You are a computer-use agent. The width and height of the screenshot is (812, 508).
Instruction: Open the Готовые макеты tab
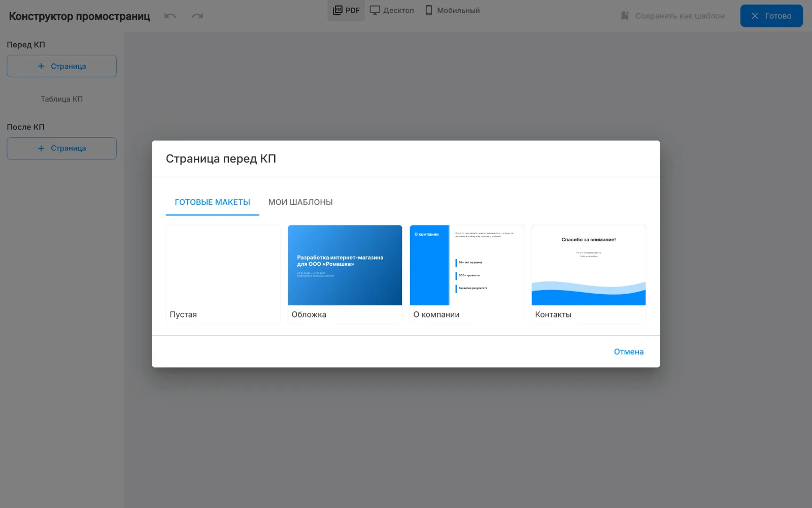212,202
